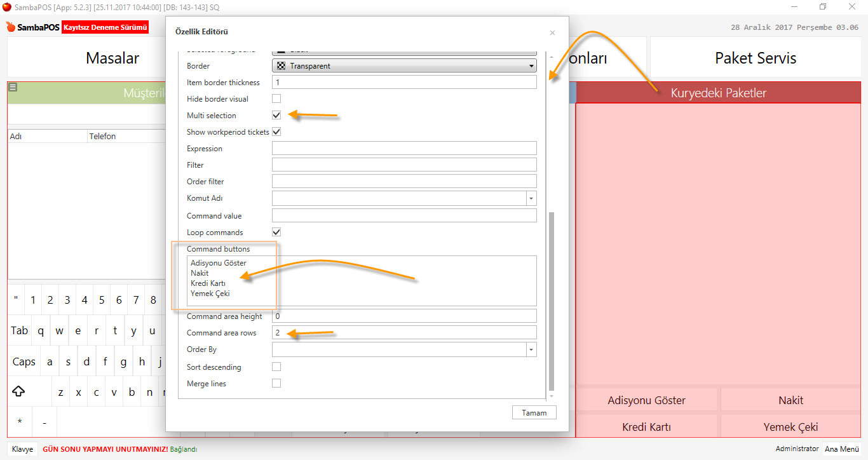
Task: Toggle the Hide border visual checkbox
Action: click(276, 99)
